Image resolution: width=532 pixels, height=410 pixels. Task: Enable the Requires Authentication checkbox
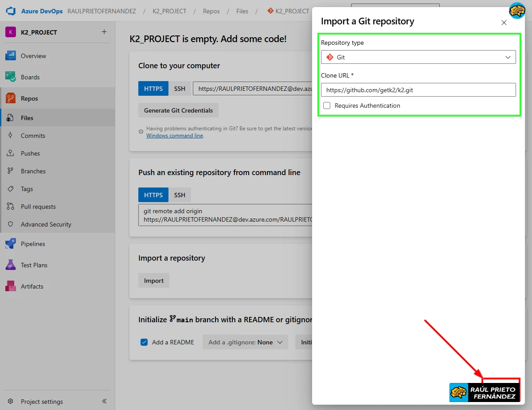click(x=327, y=105)
